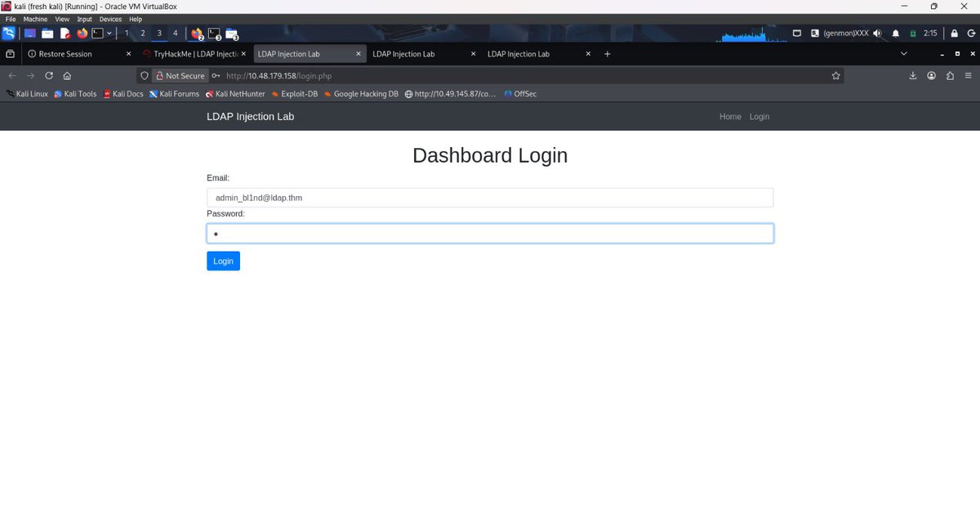980x505 pixels.
Task: Bookmark this page with the star
Action: point(835,75)
